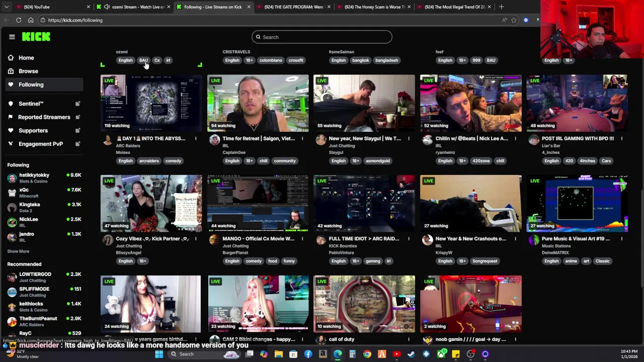Bookmark page with star icon in address bar
The image size is (644, 362).
click(x=514, y=20)
